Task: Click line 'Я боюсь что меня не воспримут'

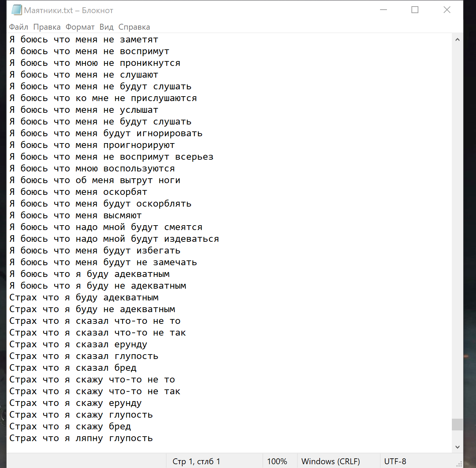Action: pos(89,51)
